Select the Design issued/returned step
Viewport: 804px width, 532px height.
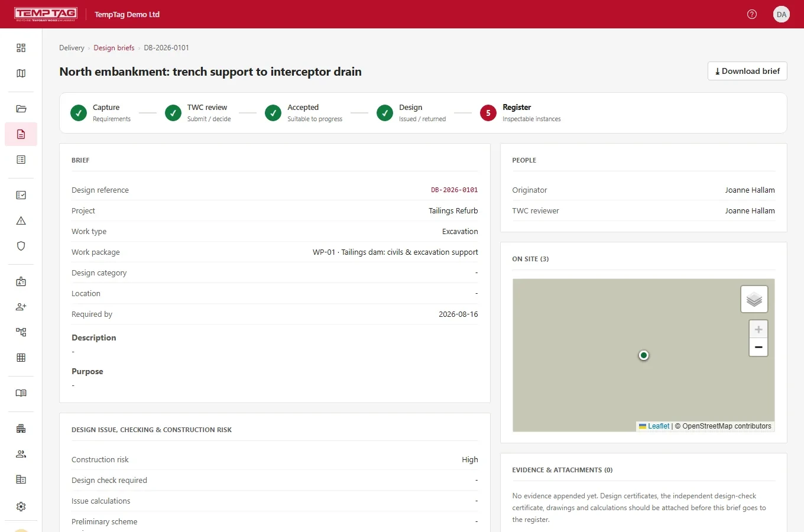[x=411, y=113]
